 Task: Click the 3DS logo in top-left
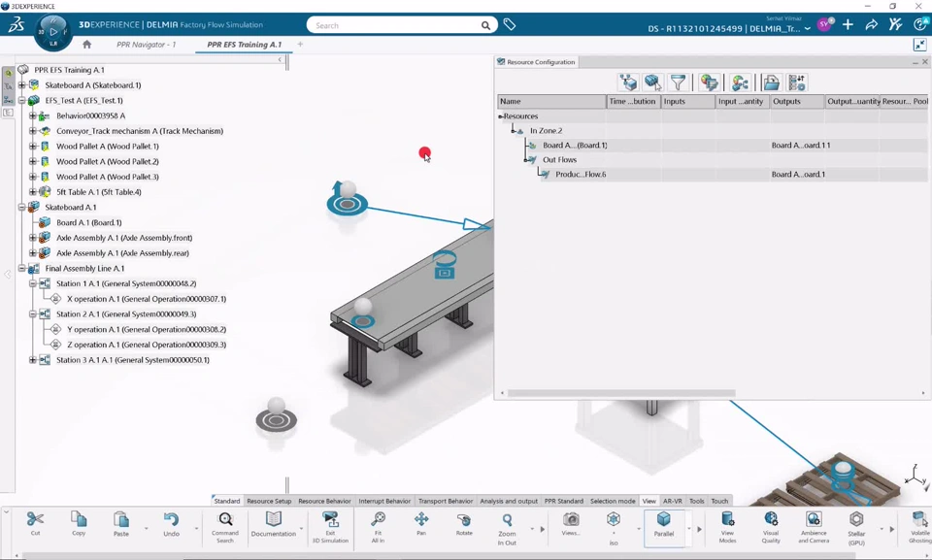pos(17,24)
